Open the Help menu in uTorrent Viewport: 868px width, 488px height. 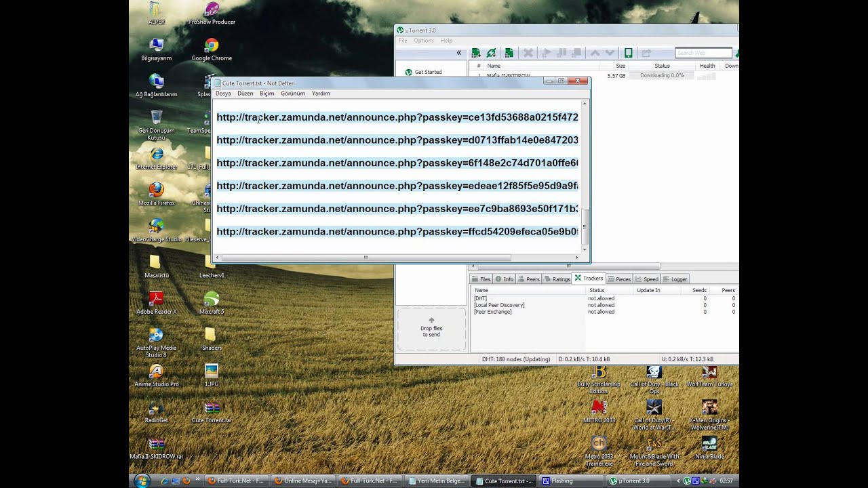446,41
